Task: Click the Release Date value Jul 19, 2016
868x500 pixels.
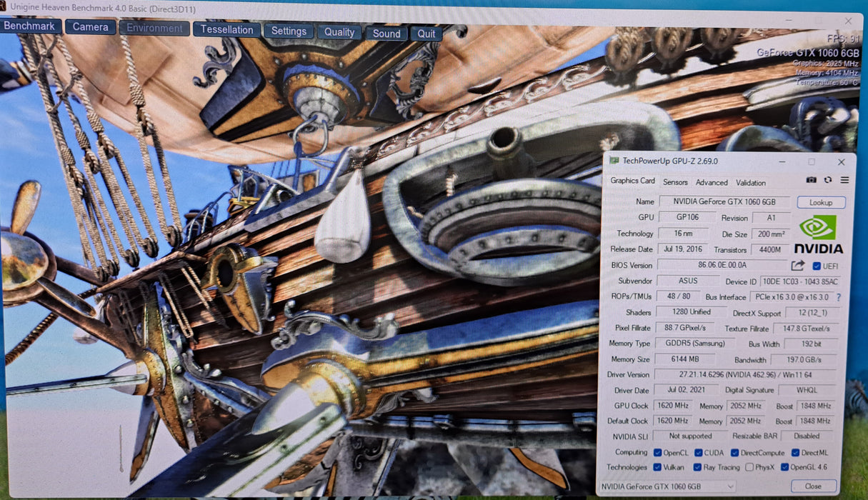Action: [683, 249]
